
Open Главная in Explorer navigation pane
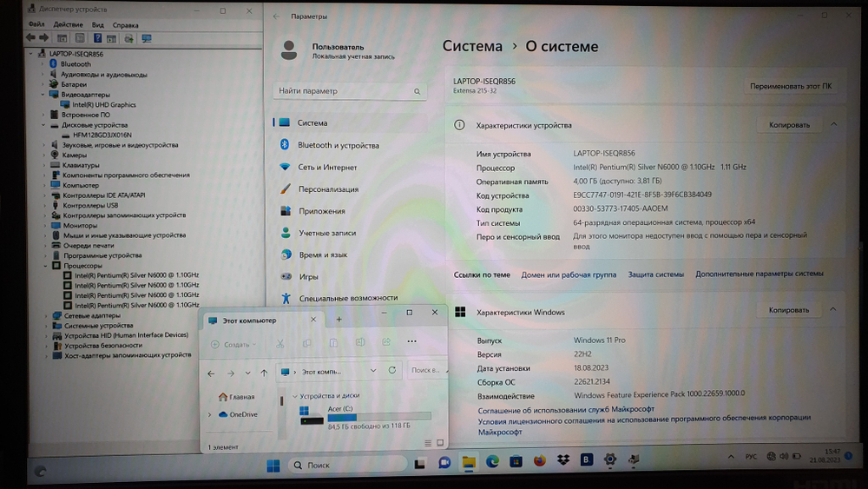coord(236,397)
